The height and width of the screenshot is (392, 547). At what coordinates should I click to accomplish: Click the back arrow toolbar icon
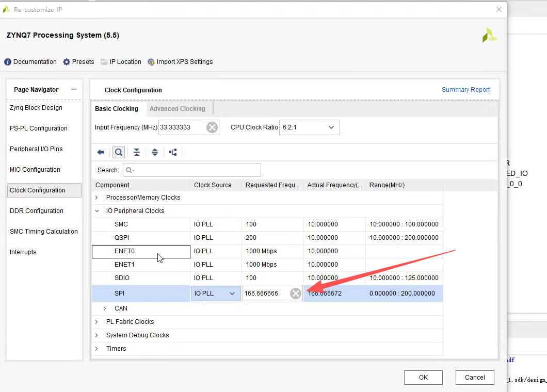[x=101, y=152]
